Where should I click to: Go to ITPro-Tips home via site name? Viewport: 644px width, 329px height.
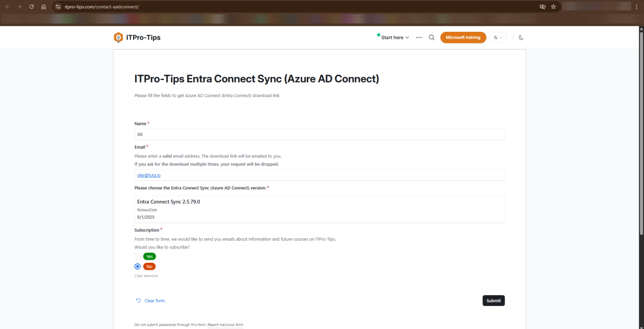pyautogui.click(x=143, y=37)
